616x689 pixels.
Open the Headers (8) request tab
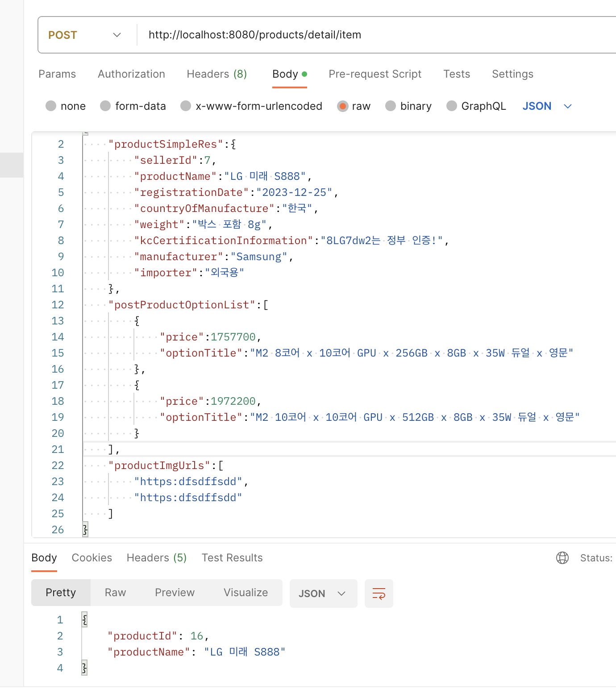coord(216,74)
